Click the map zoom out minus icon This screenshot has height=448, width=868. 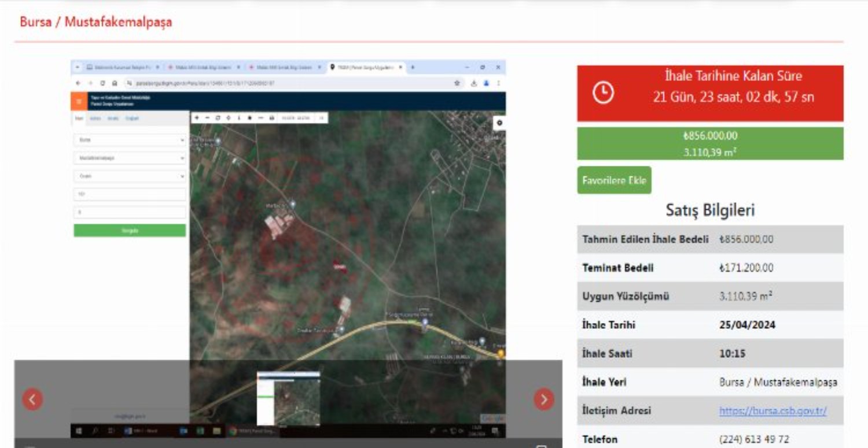point(207,118)
